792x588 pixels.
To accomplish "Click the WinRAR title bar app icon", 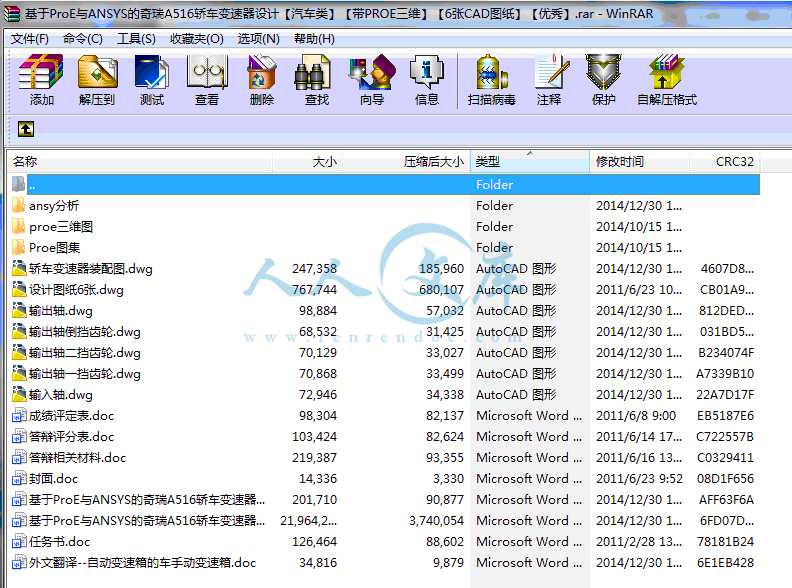I will click(11, 14).
